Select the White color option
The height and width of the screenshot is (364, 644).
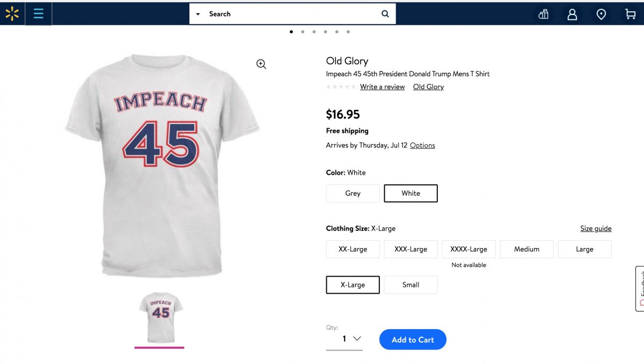411,194
